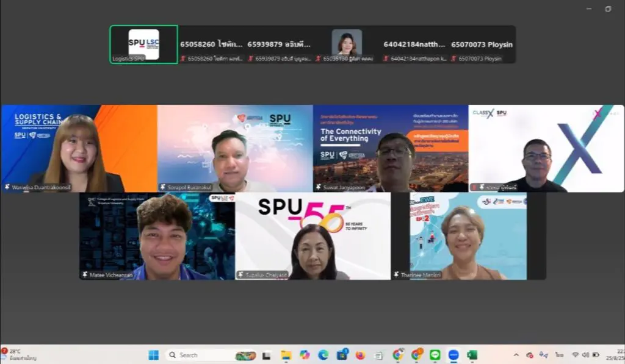625x364 pixels.
Task: Select Wanwisa Duantrakoonsil's video tile
Action: (79, 148)
